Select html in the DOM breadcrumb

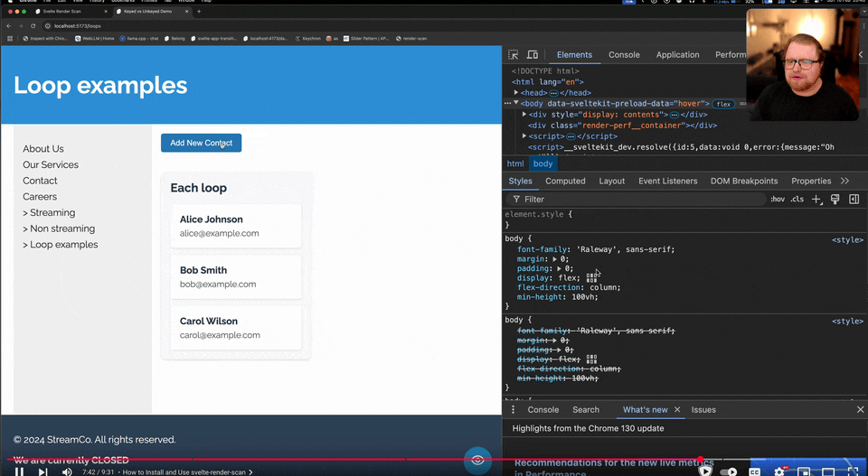point(514,163)
